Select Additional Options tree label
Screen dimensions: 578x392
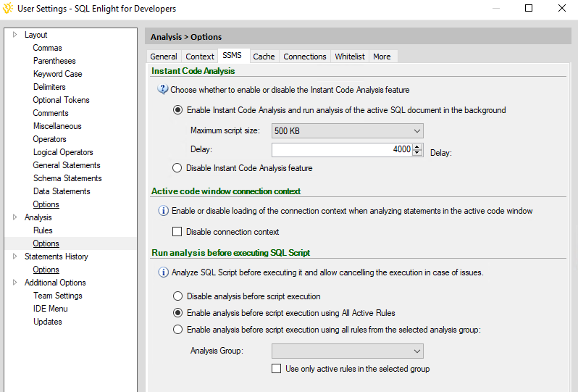(55, 283)
